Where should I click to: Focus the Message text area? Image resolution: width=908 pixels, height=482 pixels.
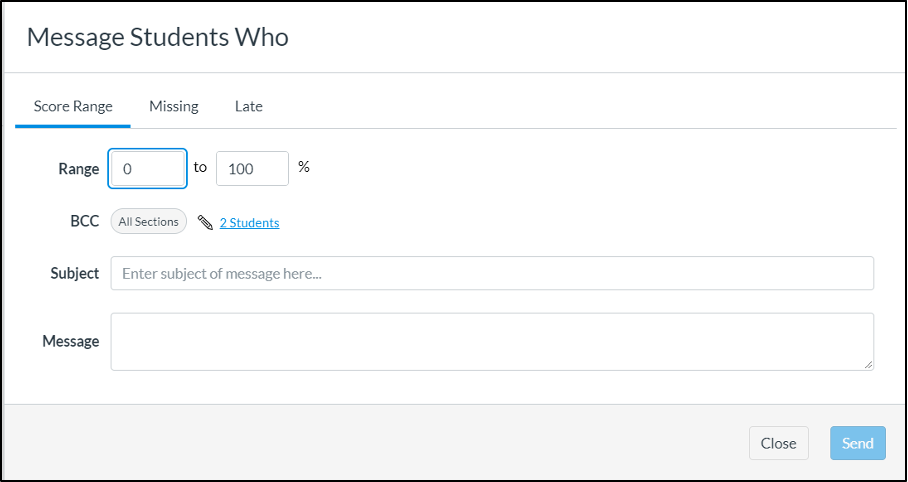pos(492,342)
